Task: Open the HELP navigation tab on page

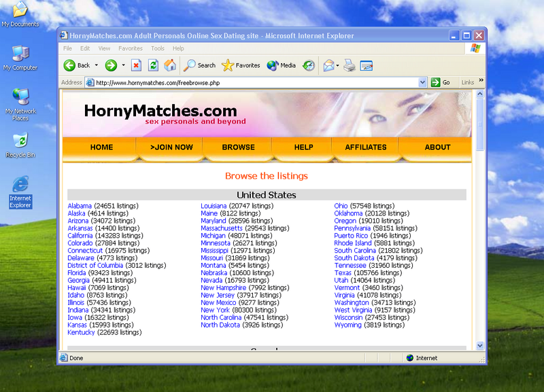Action: coord(303,147)
